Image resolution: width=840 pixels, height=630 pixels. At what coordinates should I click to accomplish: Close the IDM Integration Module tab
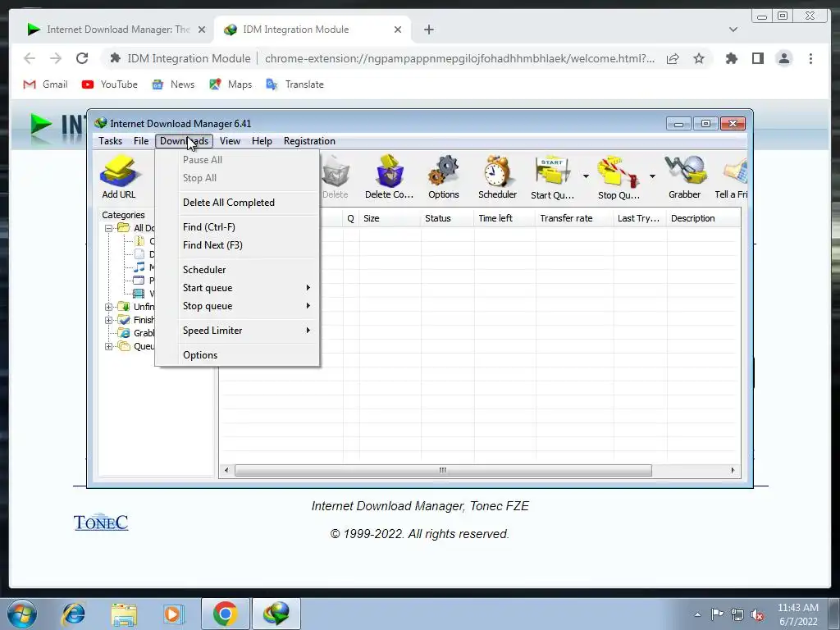coord(398,30)
